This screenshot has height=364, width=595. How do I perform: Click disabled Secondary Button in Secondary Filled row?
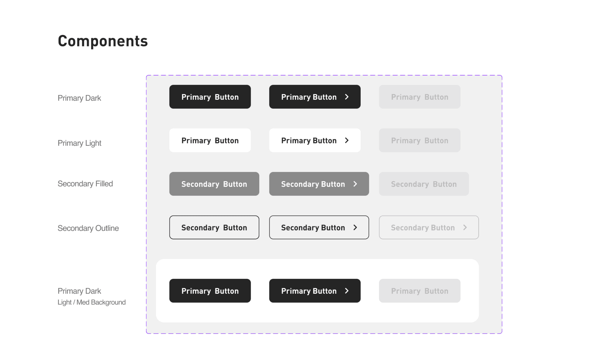[x=424, y=184]
